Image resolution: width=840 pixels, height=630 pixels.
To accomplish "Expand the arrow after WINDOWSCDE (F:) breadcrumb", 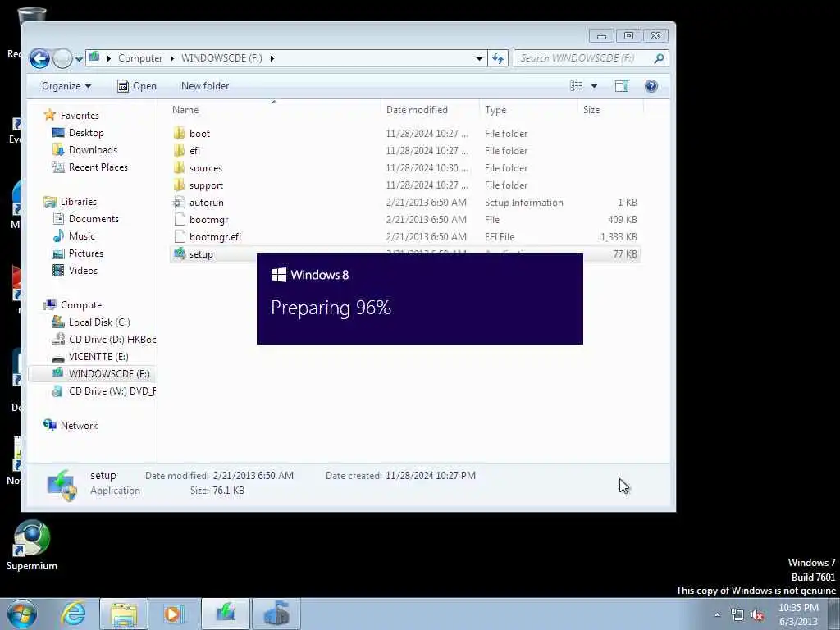I will point(272,58).
